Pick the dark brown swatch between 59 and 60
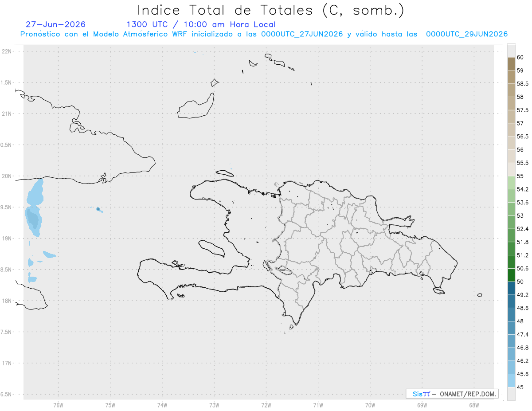This screenshot has height=411, width=532. click(511, 64)
